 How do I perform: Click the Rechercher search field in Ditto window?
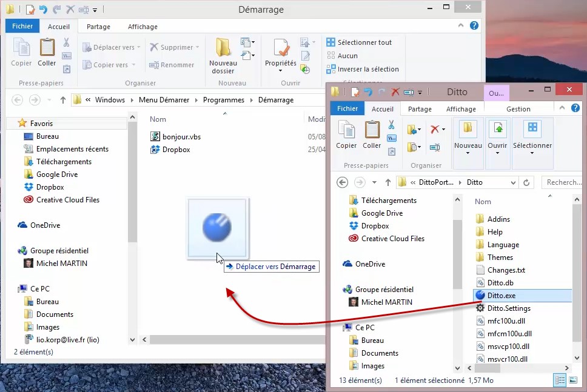click(x=562, y=182)
